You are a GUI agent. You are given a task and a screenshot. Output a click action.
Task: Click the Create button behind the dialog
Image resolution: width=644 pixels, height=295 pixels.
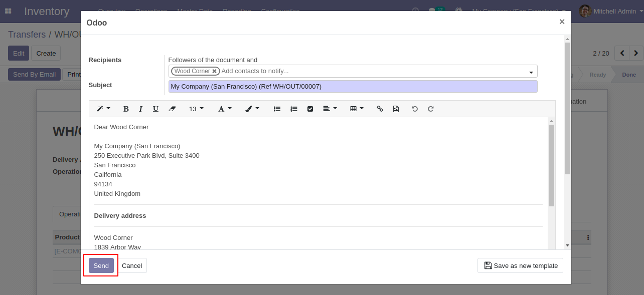tap(46, 53)
